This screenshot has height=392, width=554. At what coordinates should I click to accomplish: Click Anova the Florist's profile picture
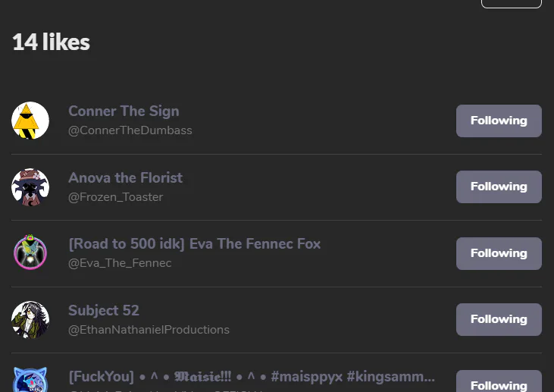30,187
